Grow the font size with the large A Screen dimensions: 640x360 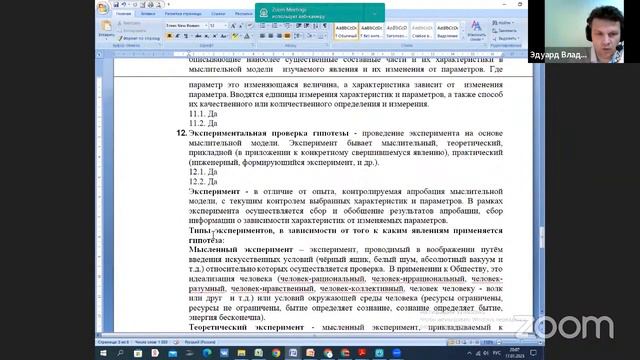[233, 26]
